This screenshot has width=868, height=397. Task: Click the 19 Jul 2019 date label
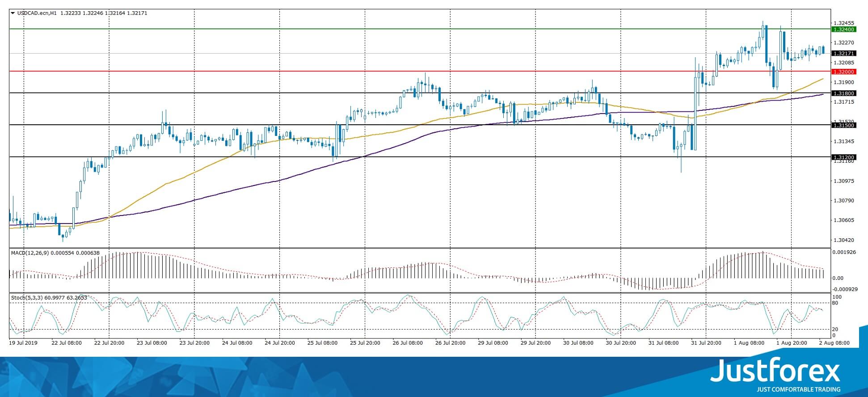(23, 343)
